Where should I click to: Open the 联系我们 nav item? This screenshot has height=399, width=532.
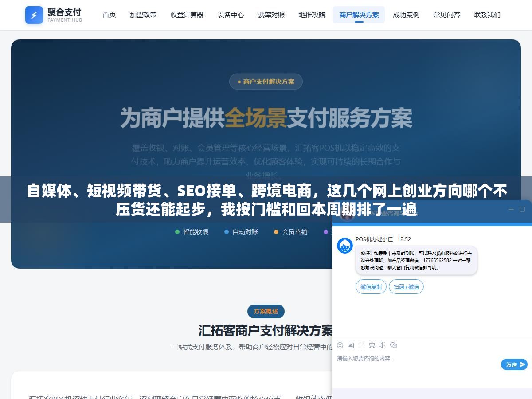(x=487, y=15)
